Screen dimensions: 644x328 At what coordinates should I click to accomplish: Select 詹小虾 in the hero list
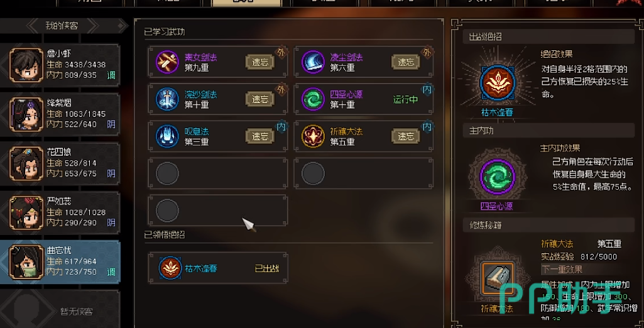(60, 65)
